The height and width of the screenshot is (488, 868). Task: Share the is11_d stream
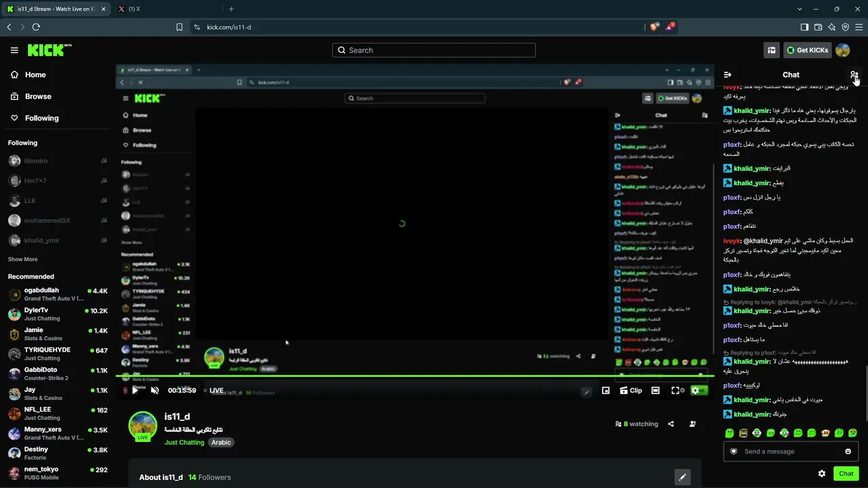(671, 424)
